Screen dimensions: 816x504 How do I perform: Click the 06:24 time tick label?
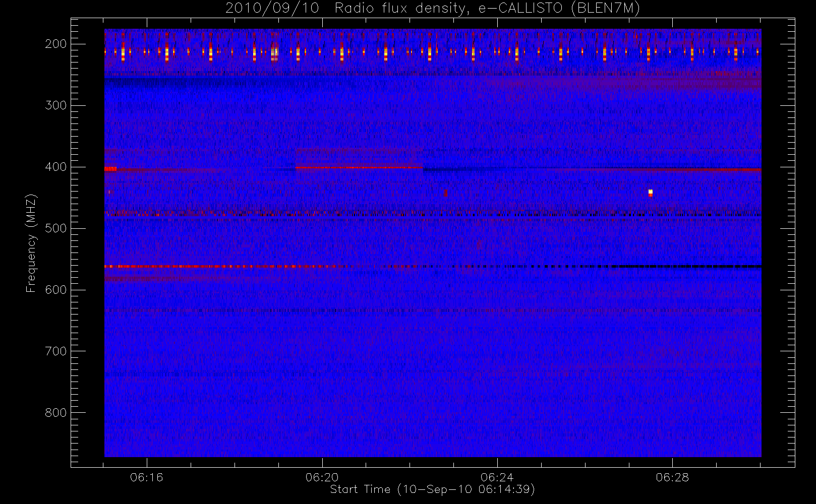pos(497,477)
